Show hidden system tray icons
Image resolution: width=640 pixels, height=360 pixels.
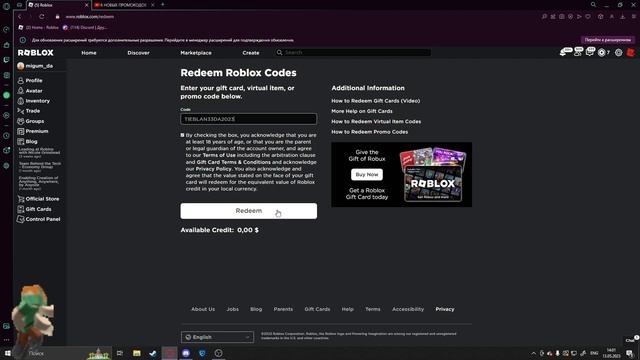533,353
